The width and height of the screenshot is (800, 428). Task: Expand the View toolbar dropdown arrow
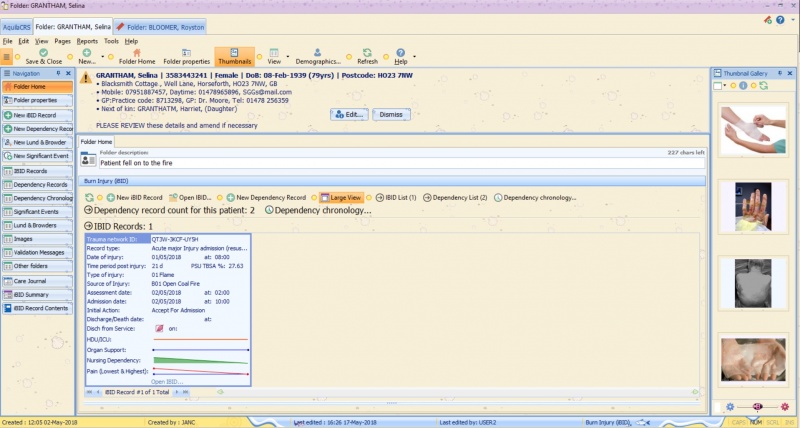click(x=288, y=57)
